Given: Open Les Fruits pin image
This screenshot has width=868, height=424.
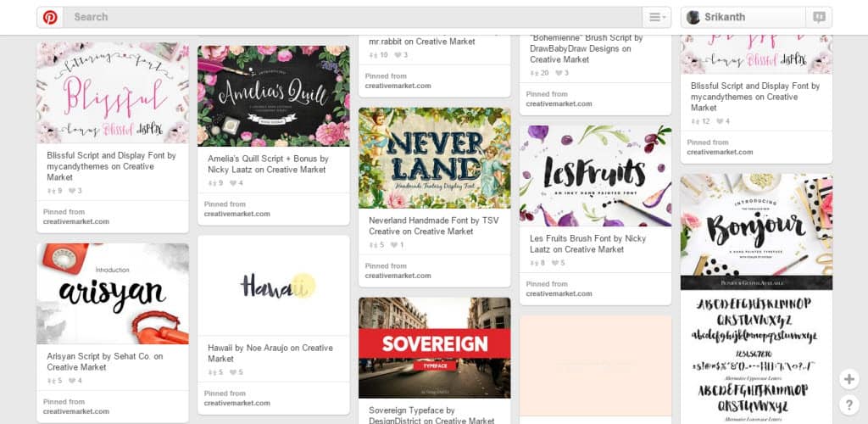Looking at the screenshot, I should [x=595, y=176].
